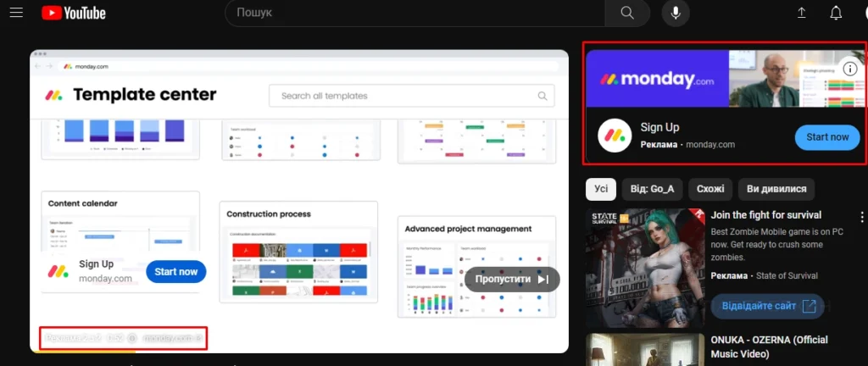The width and height of the screenshot is (868, 366).
Task: Open Join the fight for survival title
Action: [765, 215]
